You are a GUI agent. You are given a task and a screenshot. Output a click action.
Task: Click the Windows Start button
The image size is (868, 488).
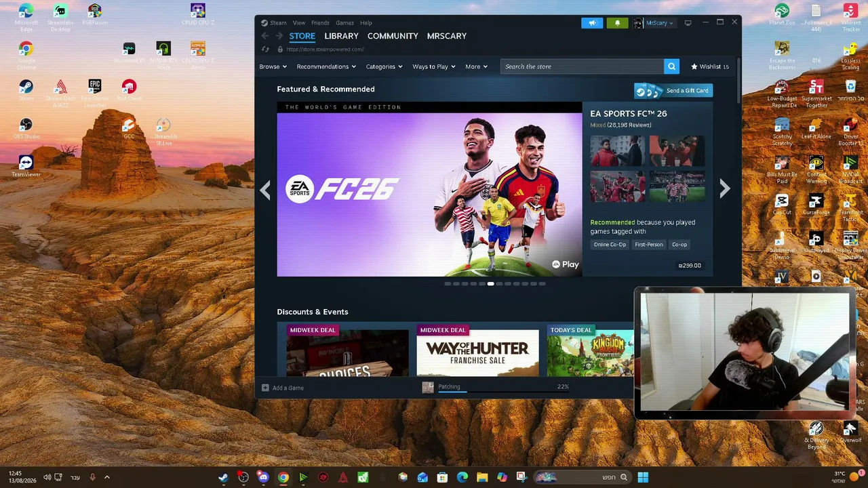coord(643,477)
